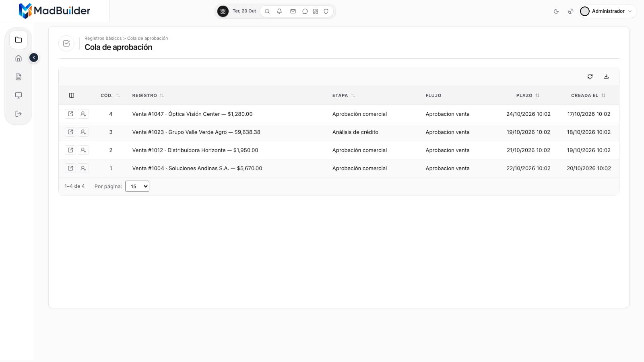Screen dimensions: 644x362
Task: Open the chat bubble icon
Action: click(305, 11)
